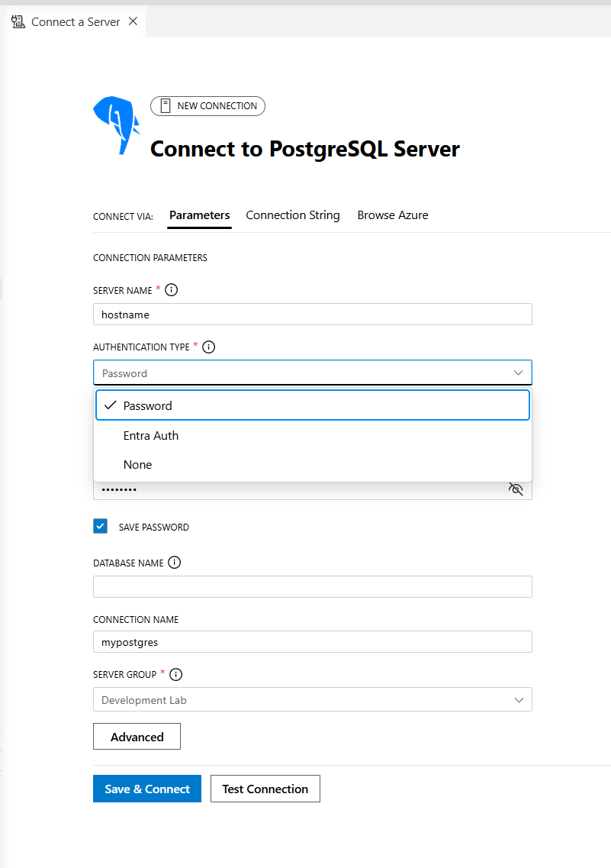
Task: Choose None authentication option
Action: tap(313, 464)
